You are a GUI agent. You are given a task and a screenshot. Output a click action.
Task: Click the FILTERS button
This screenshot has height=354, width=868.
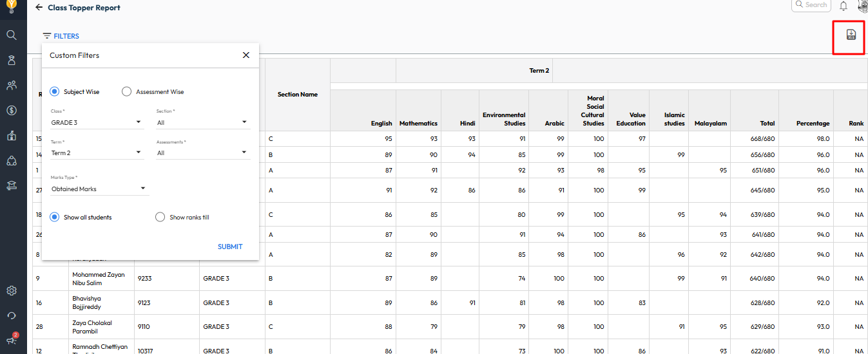(61, 36)
